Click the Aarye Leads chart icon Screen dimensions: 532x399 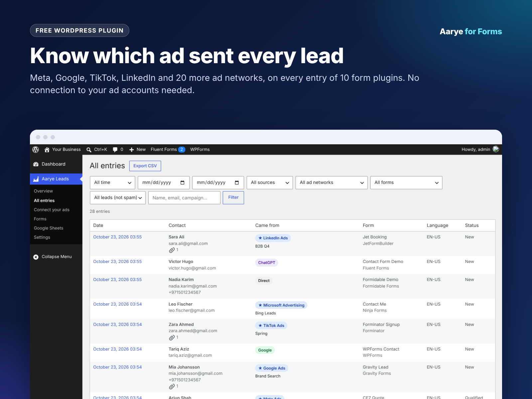pos(36,179)
